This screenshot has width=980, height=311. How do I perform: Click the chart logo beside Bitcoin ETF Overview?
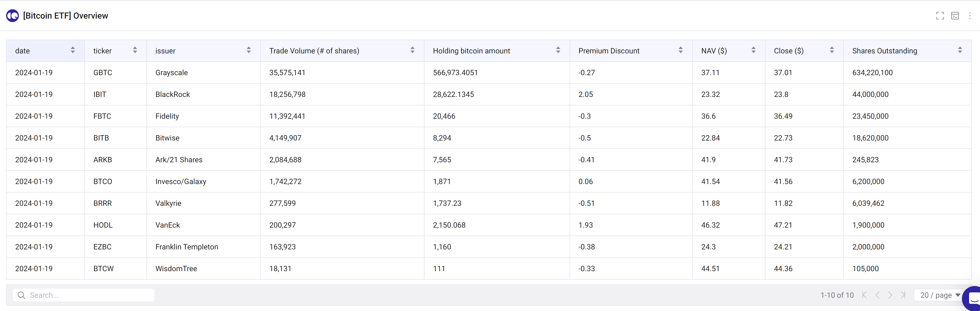[12, 16]
